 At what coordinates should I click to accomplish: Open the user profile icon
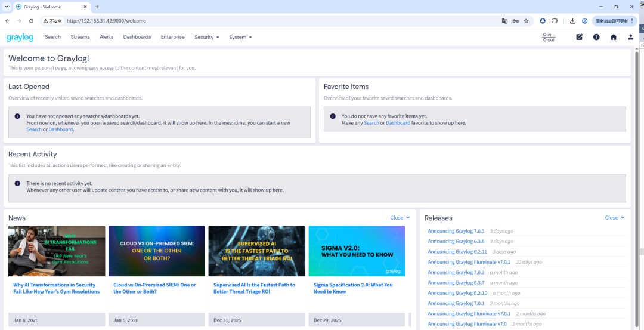630,37
